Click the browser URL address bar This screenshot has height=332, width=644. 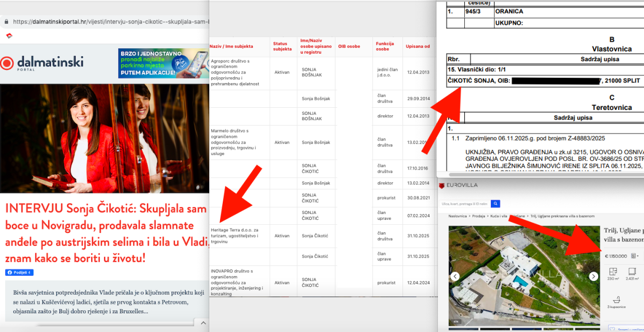pyautogui.click(x=107, y=22)
